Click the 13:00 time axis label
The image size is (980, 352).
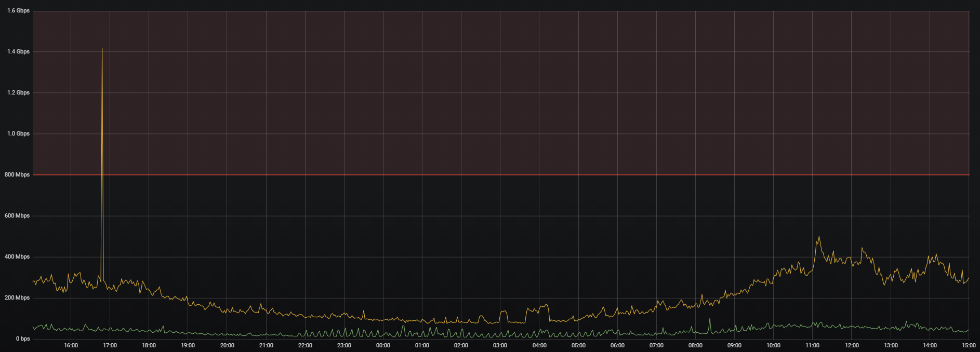click(891, 346)
